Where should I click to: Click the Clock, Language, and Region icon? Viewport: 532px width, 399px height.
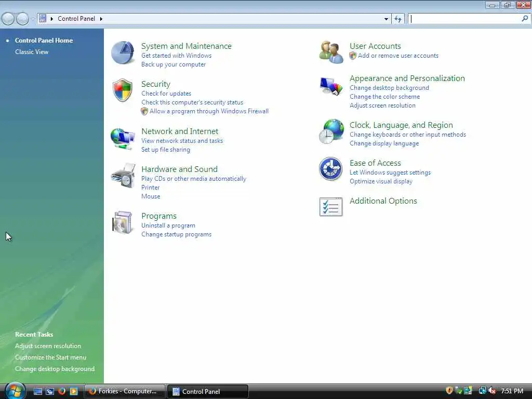coord(331,131)
